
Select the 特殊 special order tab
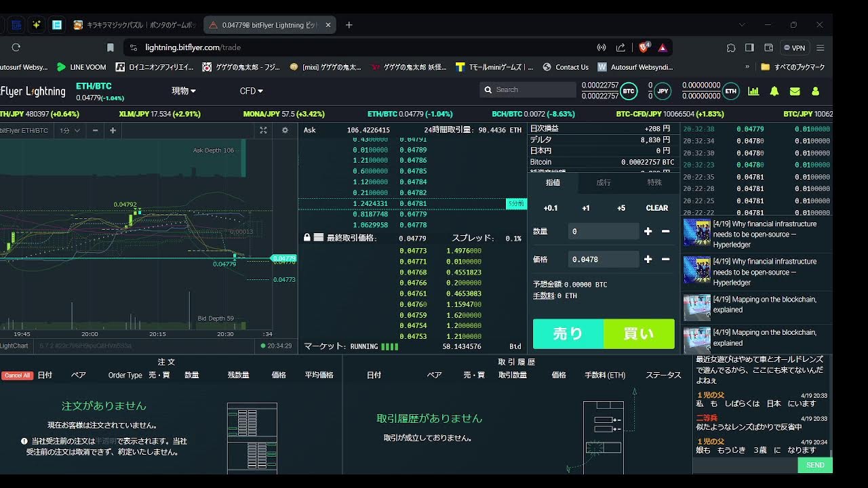(654, 182)
